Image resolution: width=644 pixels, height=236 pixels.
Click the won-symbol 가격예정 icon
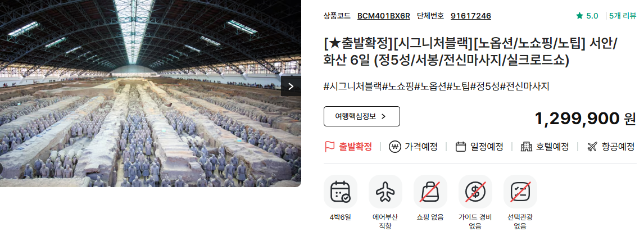pos(394,147)
